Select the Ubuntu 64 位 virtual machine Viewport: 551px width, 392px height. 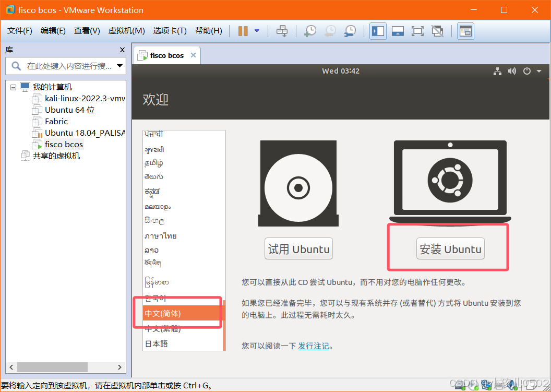69,110
